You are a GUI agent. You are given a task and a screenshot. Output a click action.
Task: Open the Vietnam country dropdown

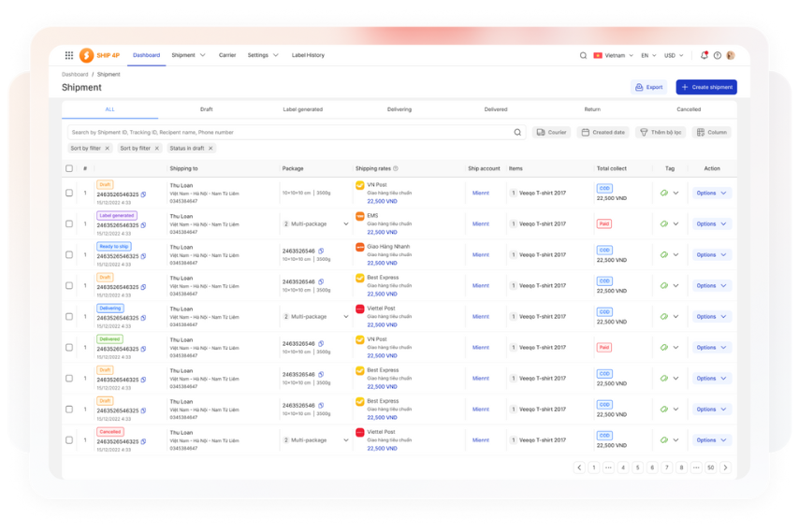pyautogui.click(x=614, y=55)
